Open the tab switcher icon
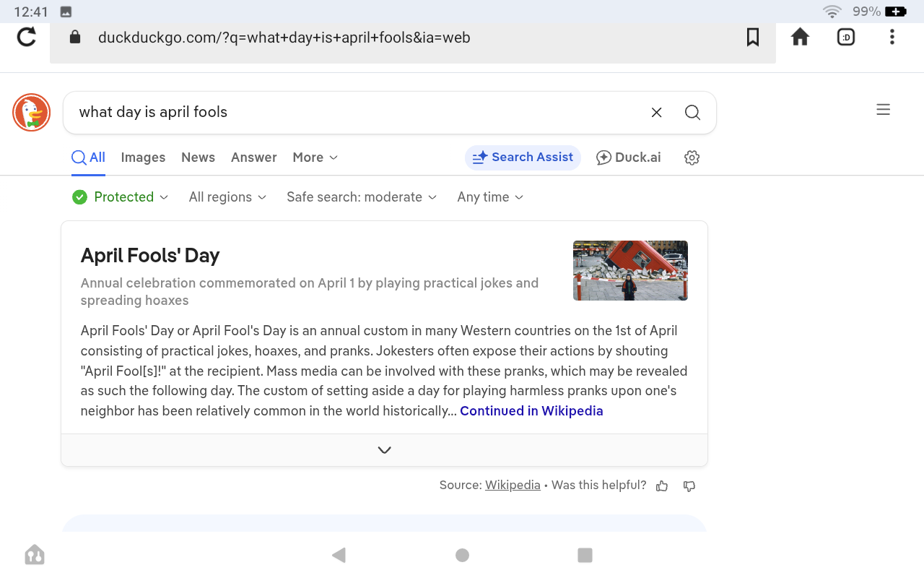Viewport: 924px width, 578px height. (x=846, y=37)
